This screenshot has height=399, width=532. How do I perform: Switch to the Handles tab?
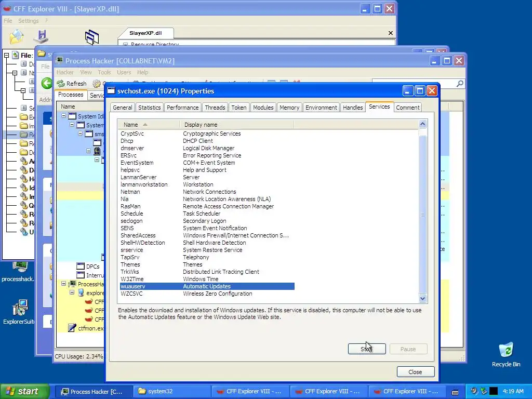pos(353,108)
